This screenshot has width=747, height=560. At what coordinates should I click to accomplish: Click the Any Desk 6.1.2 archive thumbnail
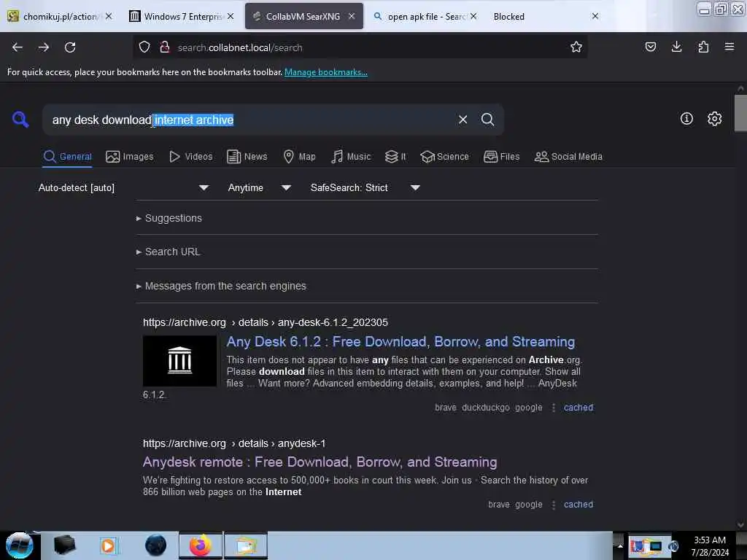(179, 360)
